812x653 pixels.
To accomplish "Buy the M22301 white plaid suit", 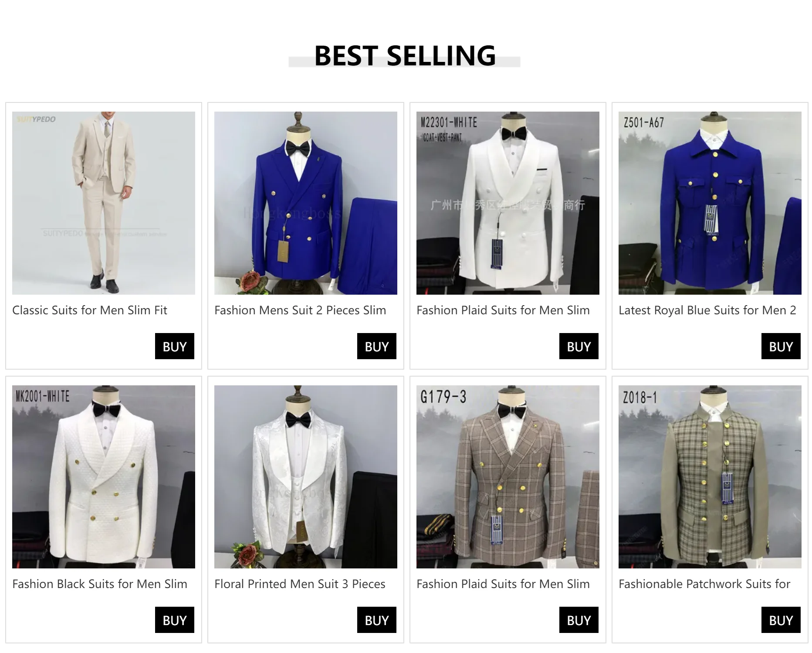I will (579, 346).
